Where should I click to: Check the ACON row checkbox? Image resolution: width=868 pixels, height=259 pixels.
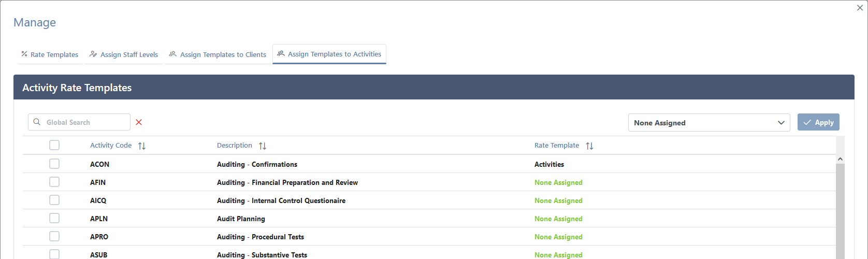(x=54, y=164)
